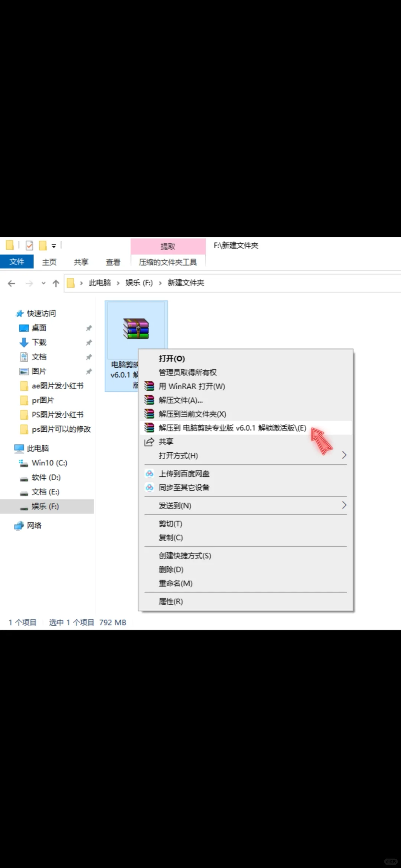
Task: Select the 娱乐 (F:) drive
Action: pyautogui.click(x=47, y=507)
